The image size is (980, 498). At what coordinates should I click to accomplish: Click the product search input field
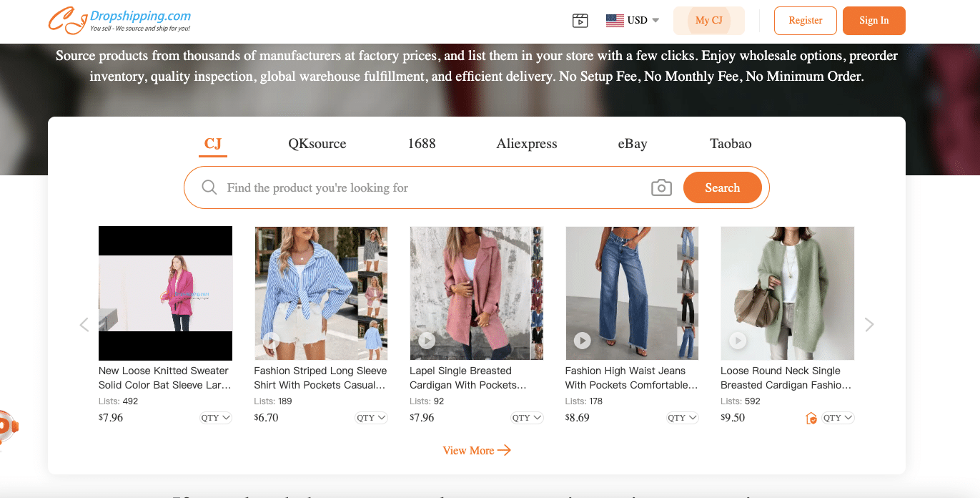pyautogui.click(x=429, y=187)
